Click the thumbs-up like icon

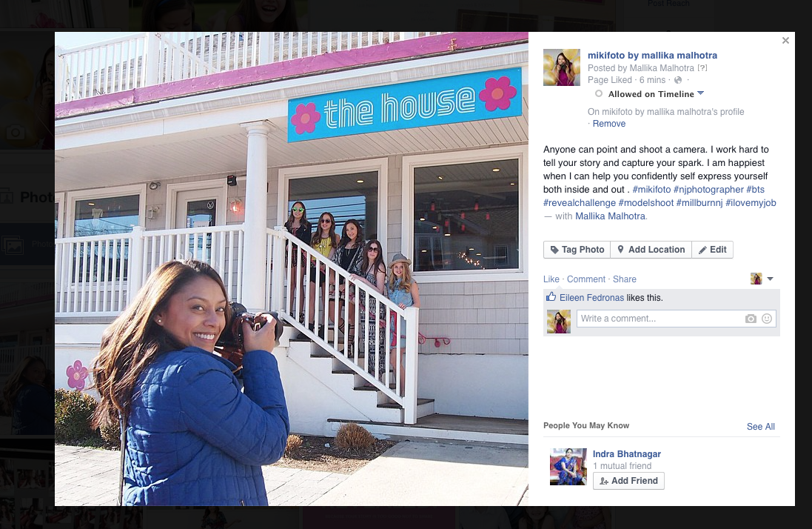point(551,297)
